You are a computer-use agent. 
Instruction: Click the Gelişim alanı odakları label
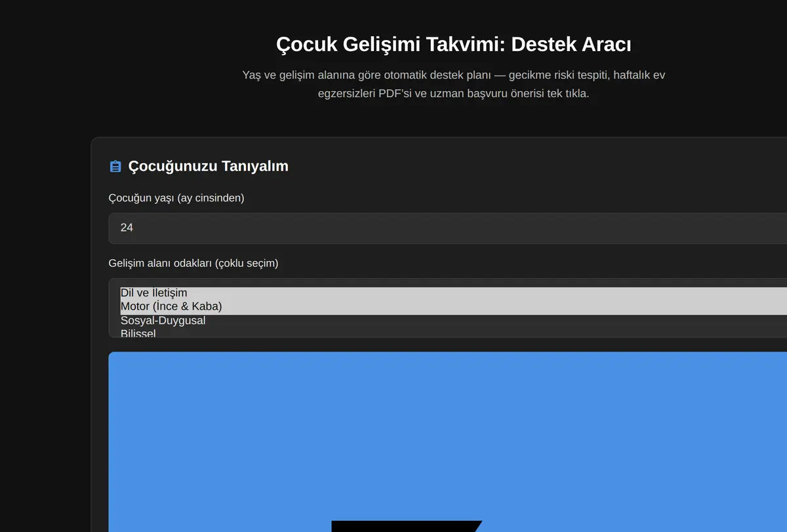tap(193, 263)
